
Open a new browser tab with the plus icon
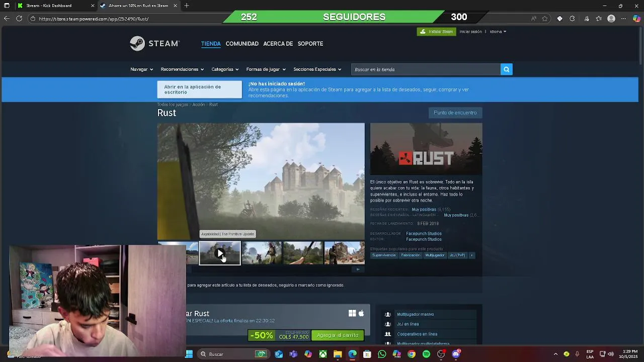pos(187,6)
